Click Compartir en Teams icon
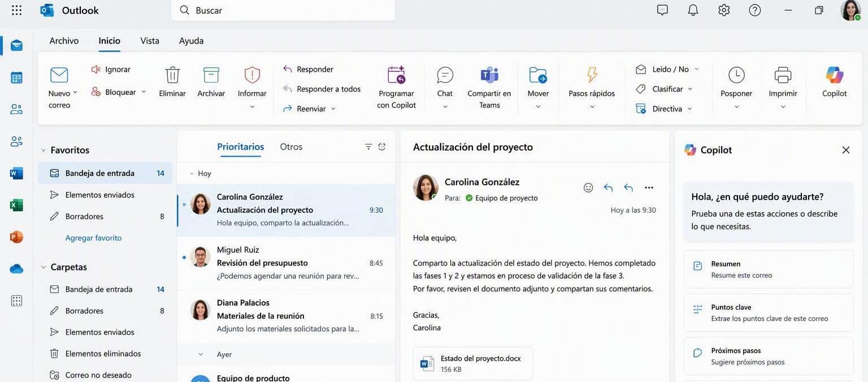The image size is (868, 382). tap(489, 75)
